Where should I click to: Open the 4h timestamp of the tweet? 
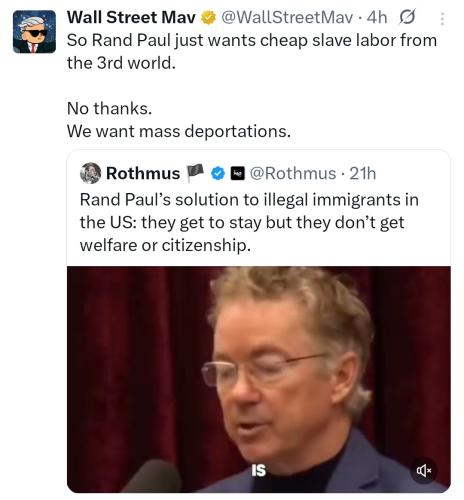pyautogui.click(x=377, y=17)
